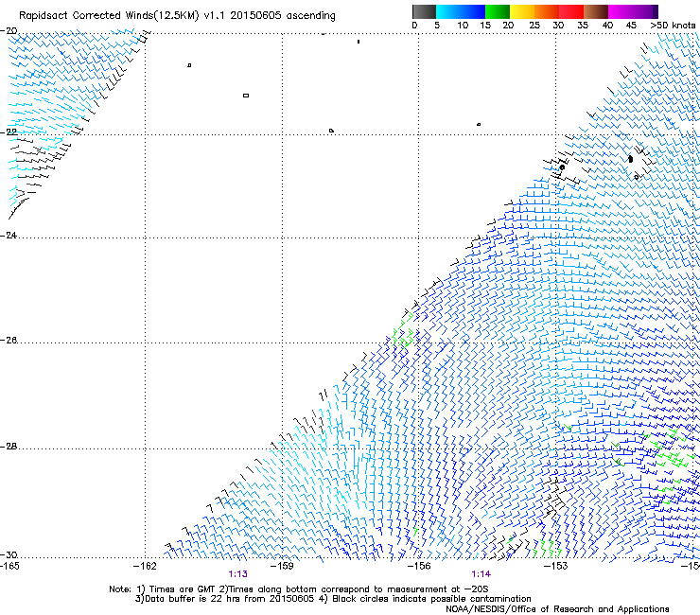Image resolution: width=700 pixels, height=615 pixels.
Task: Click the legend label '10'
Action: click(463, 26)
